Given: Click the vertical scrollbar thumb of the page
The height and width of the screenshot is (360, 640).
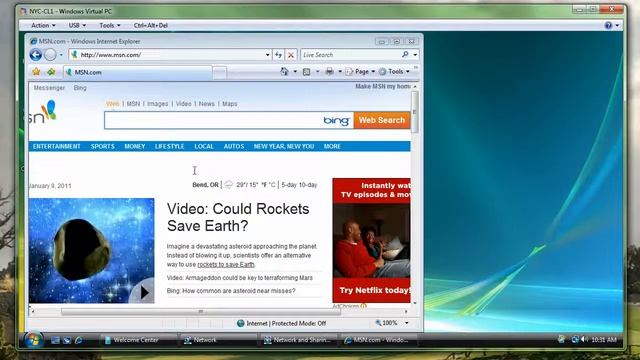Looking at the screenshot, I should point(415,112).
